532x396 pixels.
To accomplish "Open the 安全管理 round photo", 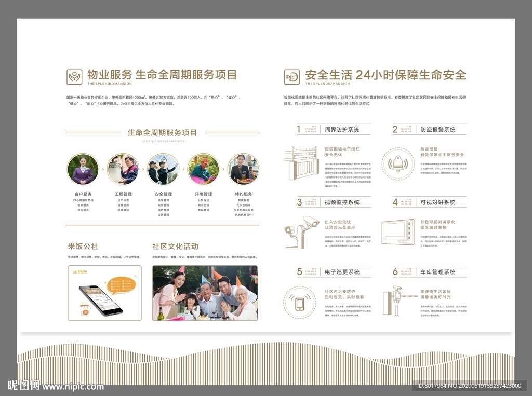I will (x=163, y=169).
